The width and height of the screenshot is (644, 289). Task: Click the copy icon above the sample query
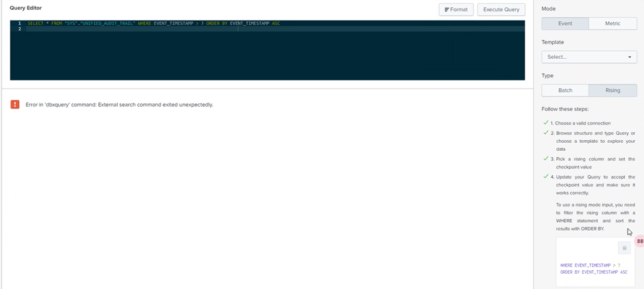point(624,248)
